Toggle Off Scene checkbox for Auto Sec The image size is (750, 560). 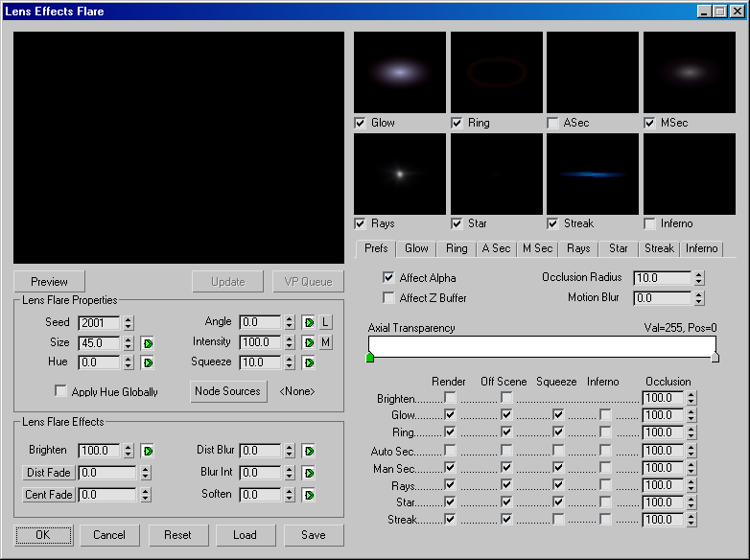tap(506, 450)
